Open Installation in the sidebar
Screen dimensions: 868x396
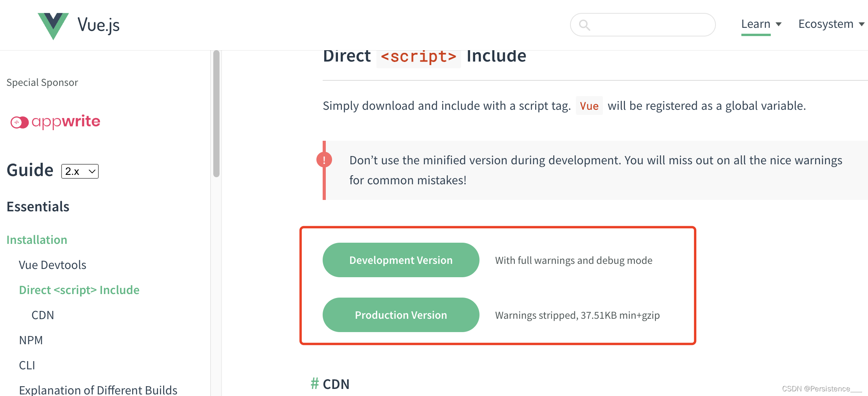click(x=37, y=240)
